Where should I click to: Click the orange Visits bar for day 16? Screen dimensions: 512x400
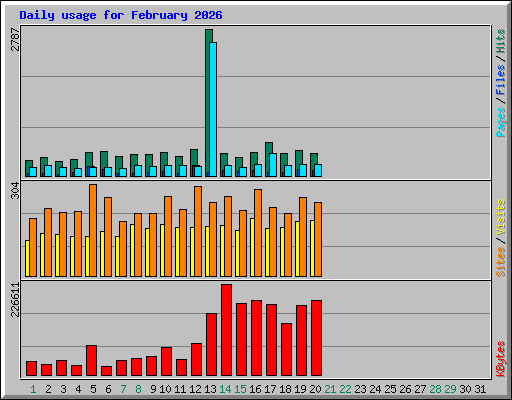(x=258, y=233)
